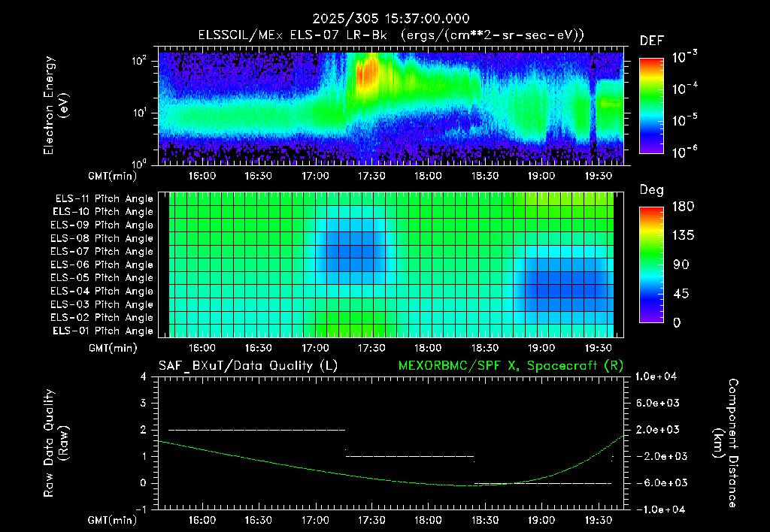Click the 19:00 tick label under pitch angle panel
Viewport: 770px width, 532px height.
pos(541,348)
